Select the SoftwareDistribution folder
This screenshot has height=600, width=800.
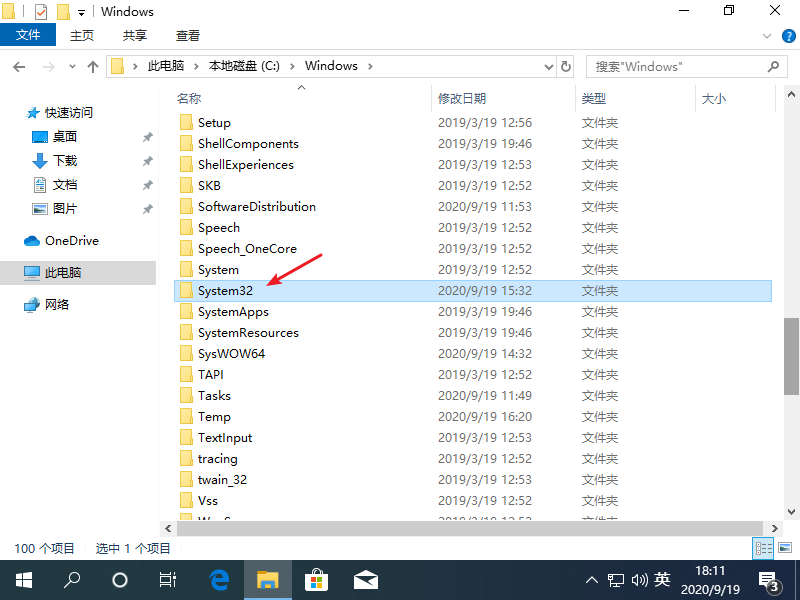point(257,207)
